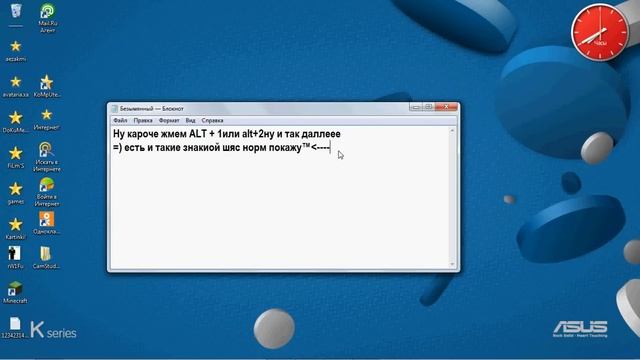This screenshot has height=360, width=640.
Task: Click the word 'покажу' in Notepad text
Action: click(285, 148)
